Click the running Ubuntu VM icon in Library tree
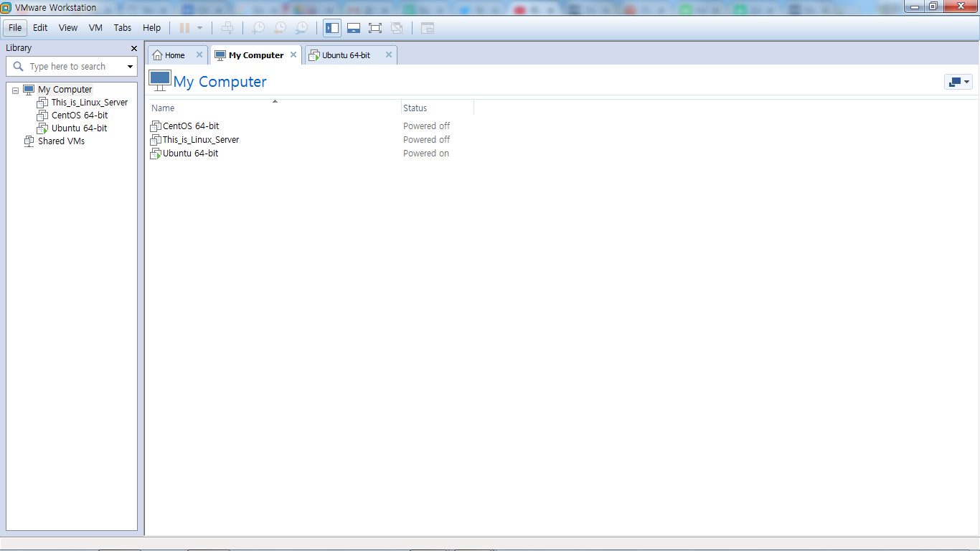980x551 pixels. pos(42,128)
